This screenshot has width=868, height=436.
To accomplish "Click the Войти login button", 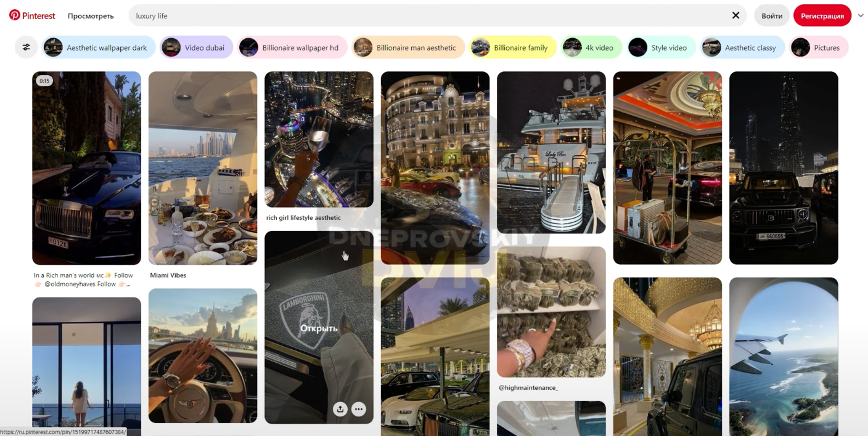I will pos(772,16).
